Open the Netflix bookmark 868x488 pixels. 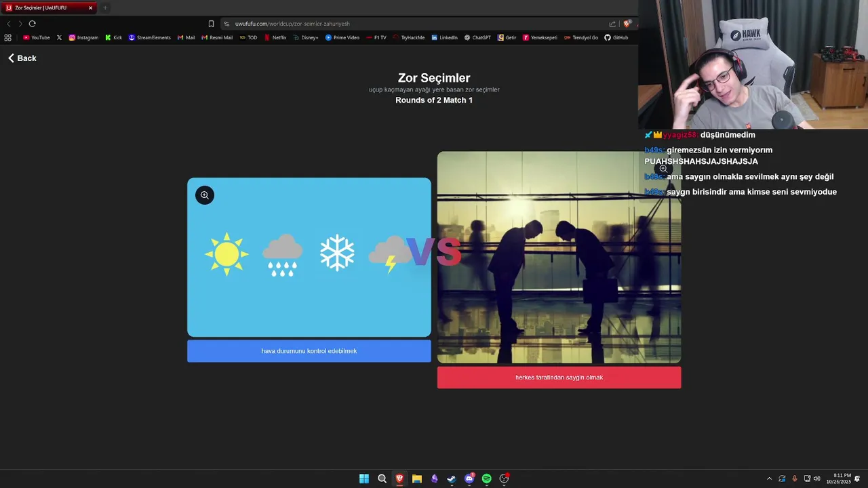[x=275, y=38]
